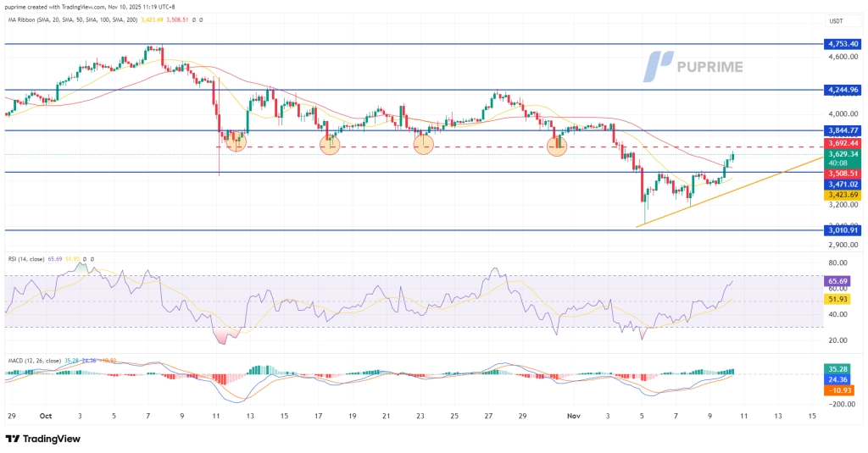Expand the MACD (12, 26, close) legend
Viewport: 868px width, 453px height.
(x=36, y=362)
